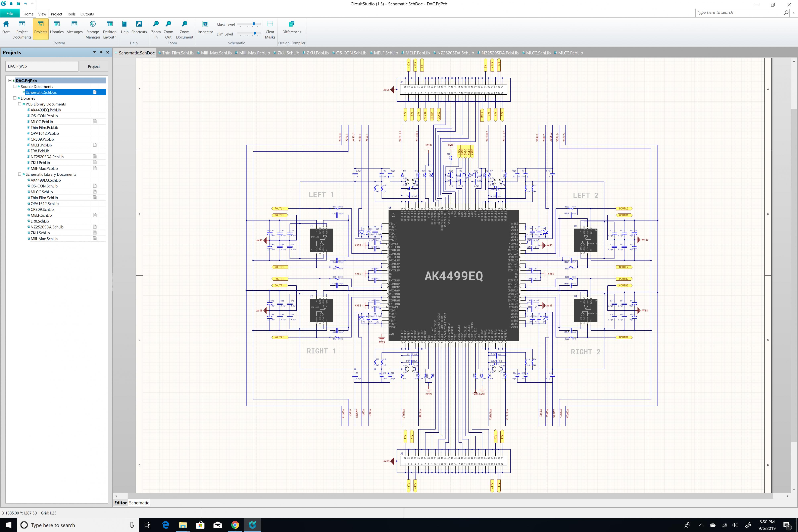Click the search field at top right
The image size is (798, 532).
739,13
